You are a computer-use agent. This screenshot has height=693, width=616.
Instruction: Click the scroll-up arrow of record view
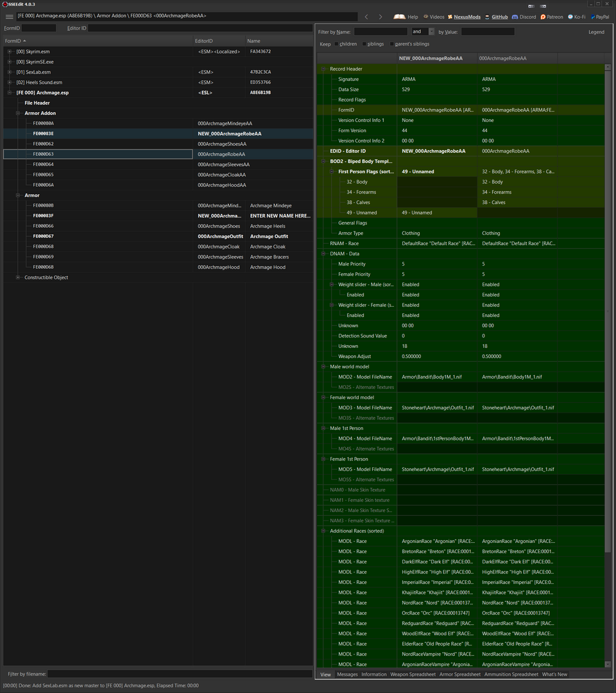(608, 67)
